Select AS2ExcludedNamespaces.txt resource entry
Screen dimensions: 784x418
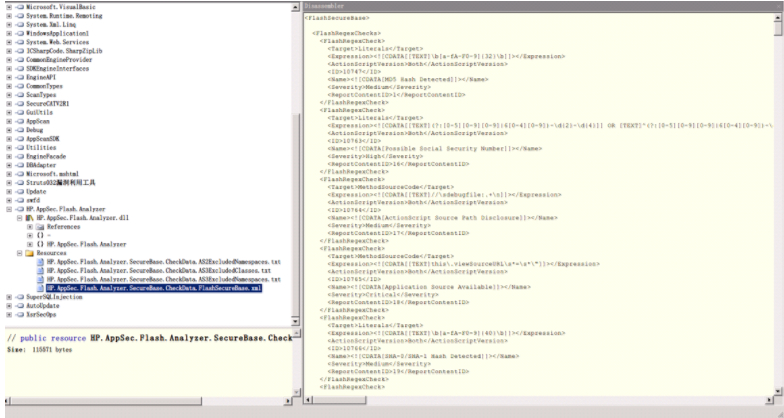point(164,262)
